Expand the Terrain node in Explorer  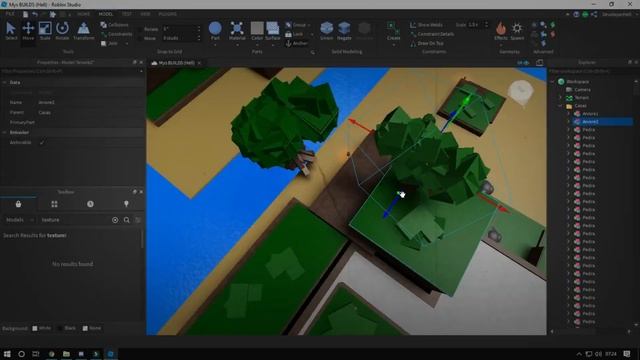560,98
